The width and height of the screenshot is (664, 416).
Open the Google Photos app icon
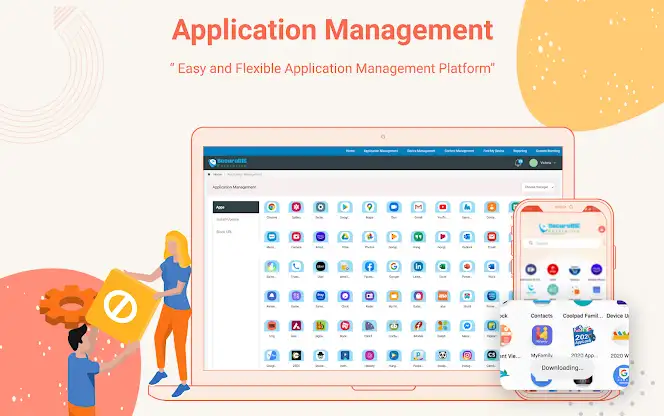pos(370,237)
